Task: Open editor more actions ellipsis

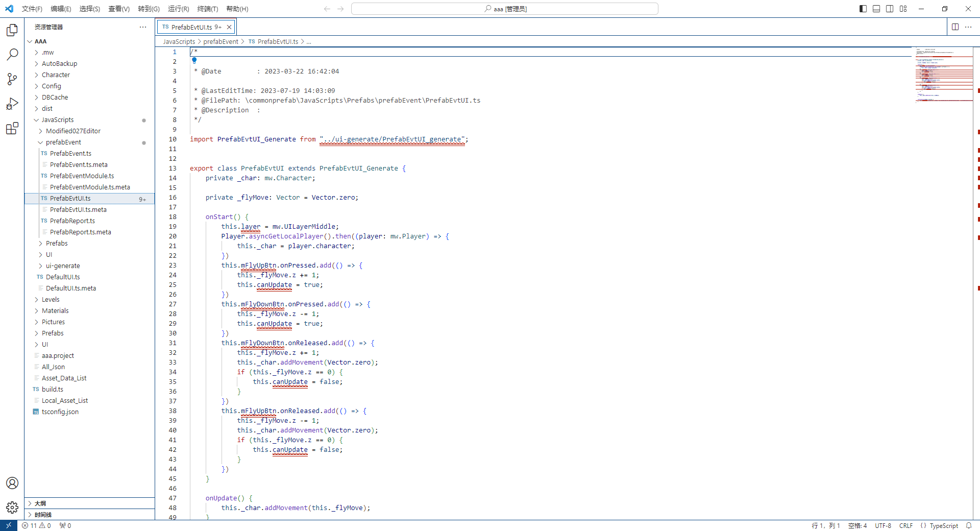Action: point(968,27)
